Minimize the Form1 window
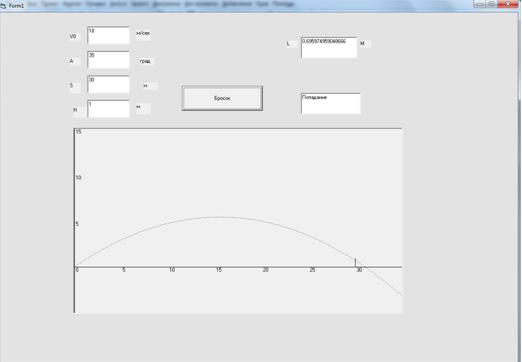522x362 pixels. (x=479, y=4)
